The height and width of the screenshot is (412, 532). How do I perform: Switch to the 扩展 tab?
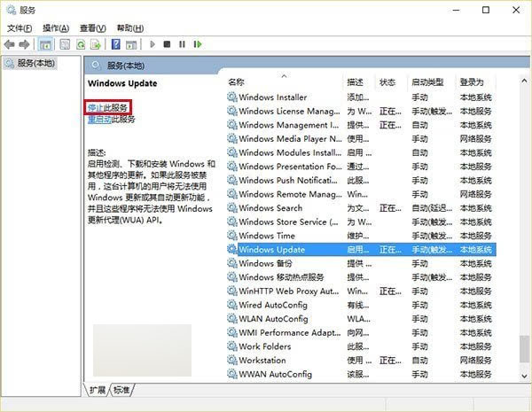[x=98, y=390]
